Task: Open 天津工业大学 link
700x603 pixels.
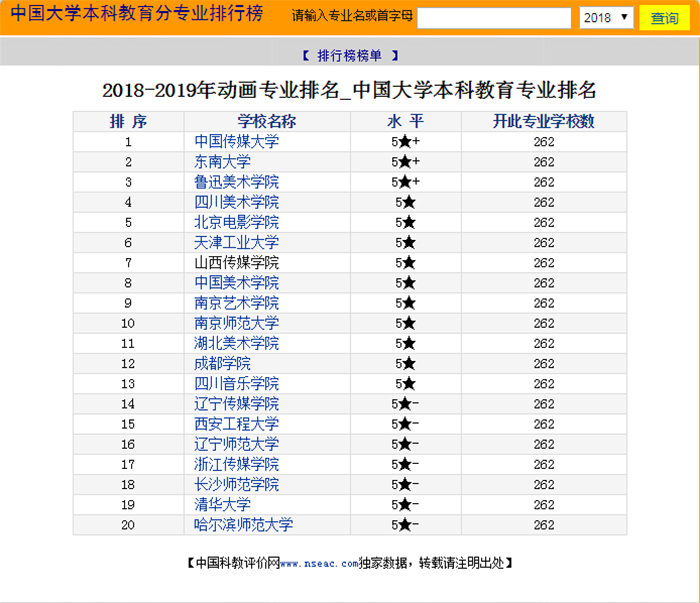Action: [236, 243]
